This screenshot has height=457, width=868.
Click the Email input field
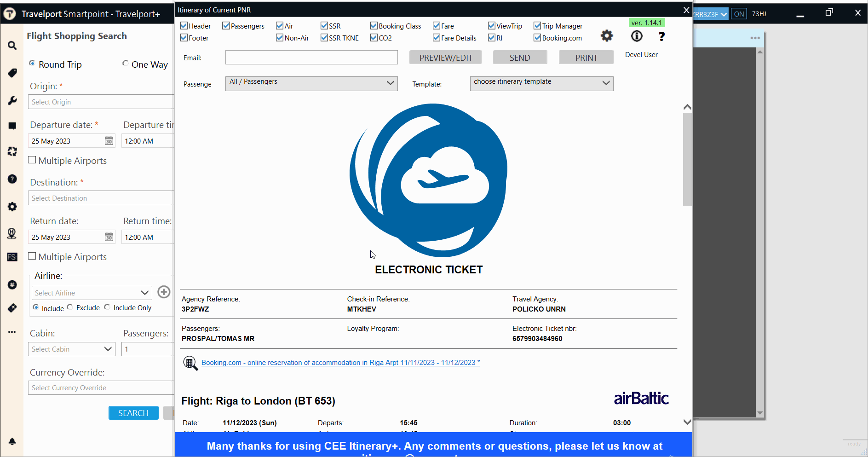(x=311, y=58)
